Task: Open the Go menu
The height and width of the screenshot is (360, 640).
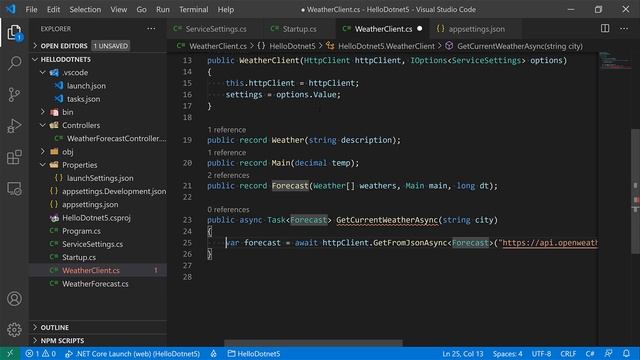Action: [x=141, y=9]
